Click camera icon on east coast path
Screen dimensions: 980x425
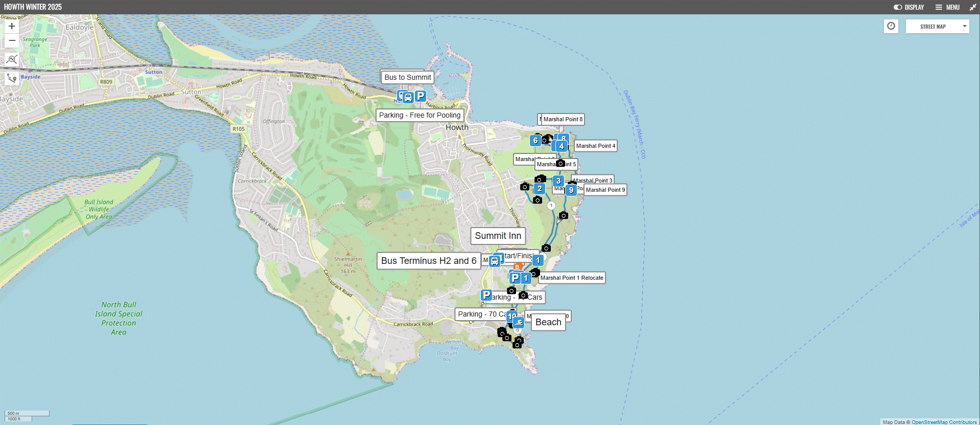click(564, 215)
